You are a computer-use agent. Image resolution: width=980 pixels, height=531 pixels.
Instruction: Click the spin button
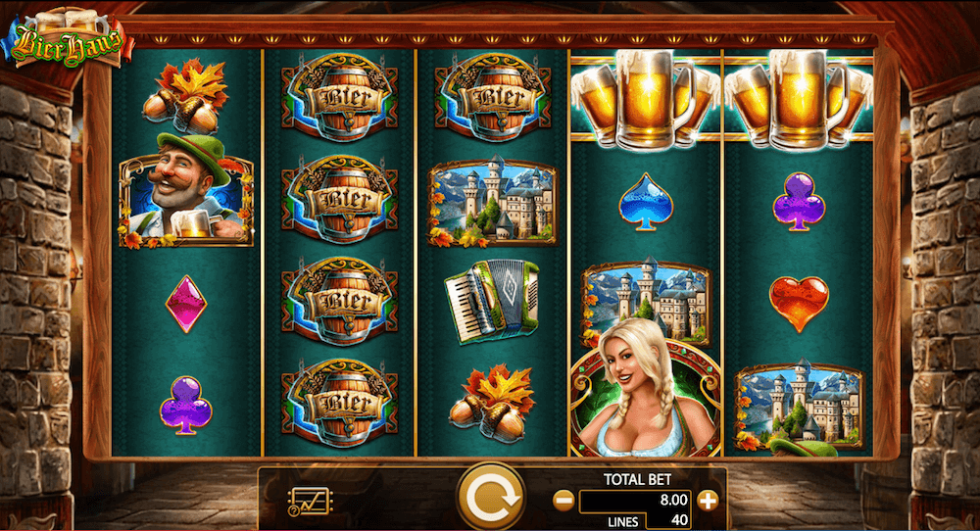click(x=491, y=498)
